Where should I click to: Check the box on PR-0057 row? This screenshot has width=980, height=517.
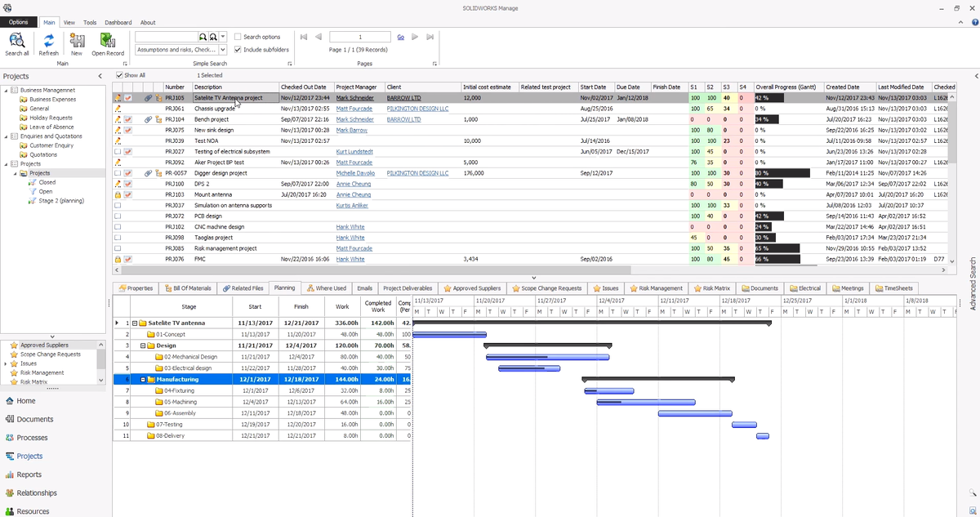pos(118,173)
